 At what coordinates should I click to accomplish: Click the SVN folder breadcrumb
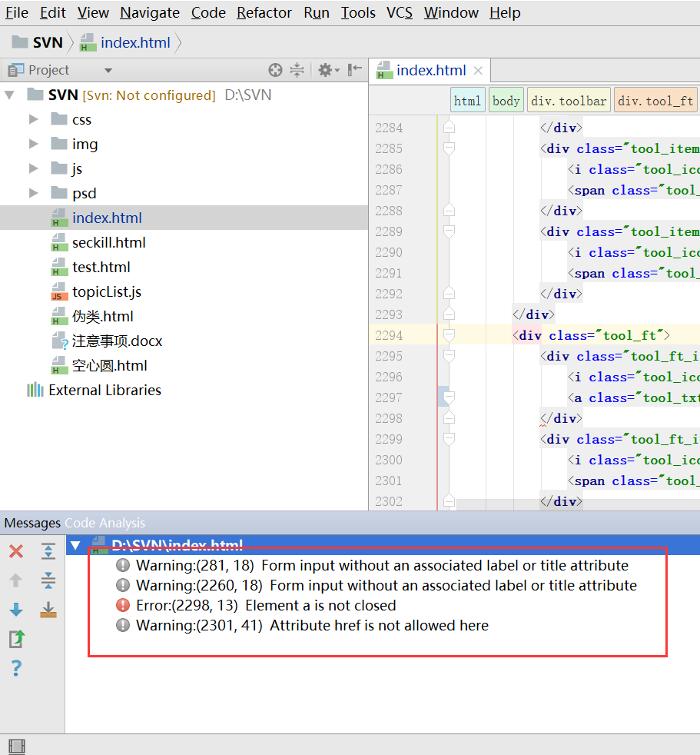tap(38, 42)
